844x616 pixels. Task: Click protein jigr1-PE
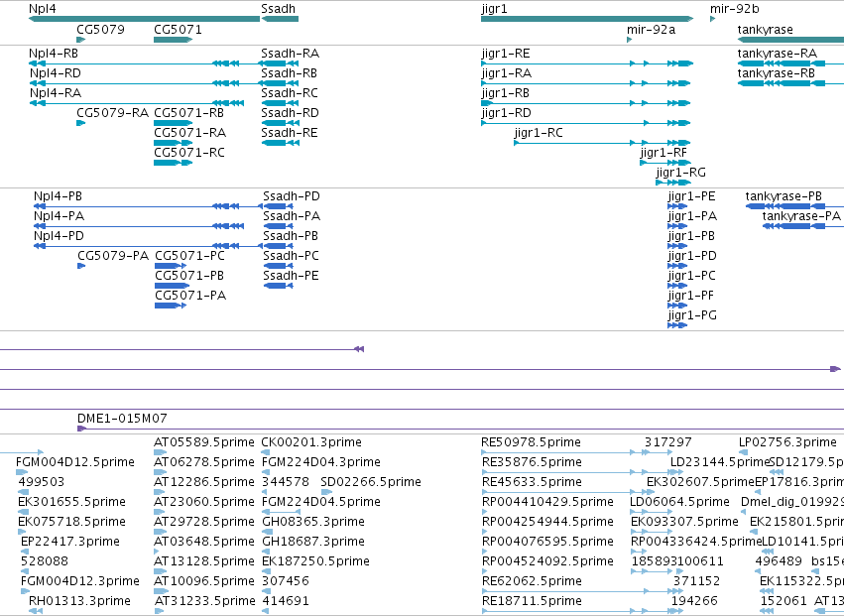point(677,206)
